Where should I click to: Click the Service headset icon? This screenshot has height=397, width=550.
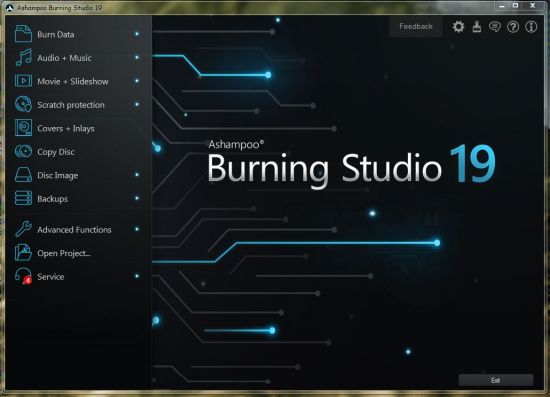pyautogui.click(x=23, y=276)
